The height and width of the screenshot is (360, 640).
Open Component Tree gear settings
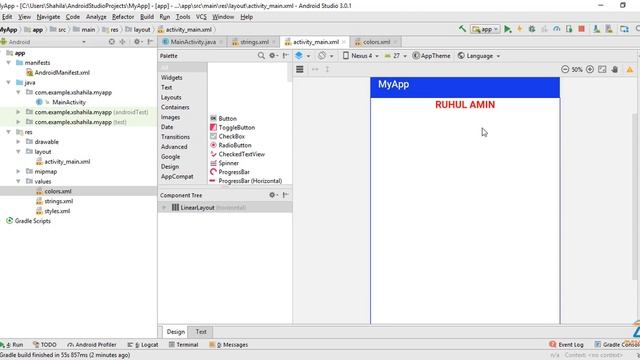tap(273, 195)
